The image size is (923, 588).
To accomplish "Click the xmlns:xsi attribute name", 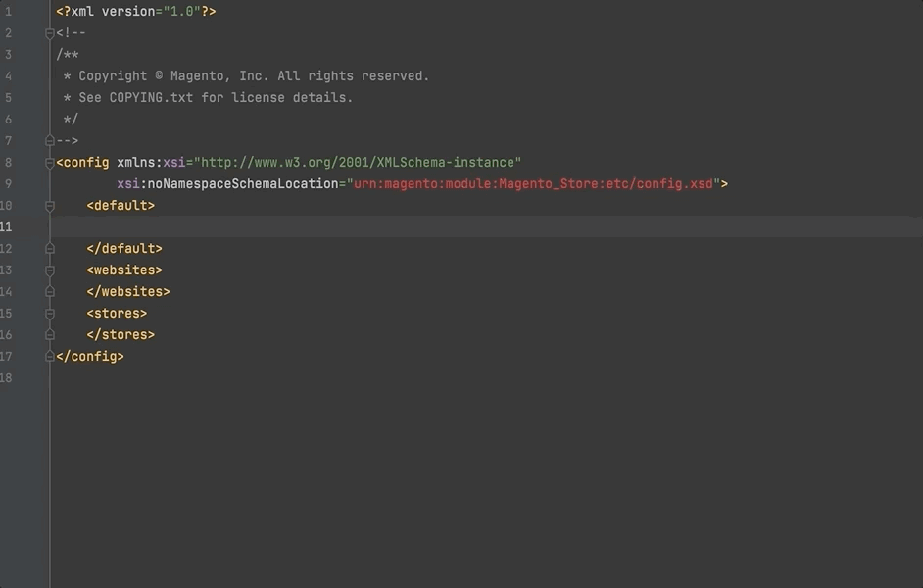I will point(151,163).
